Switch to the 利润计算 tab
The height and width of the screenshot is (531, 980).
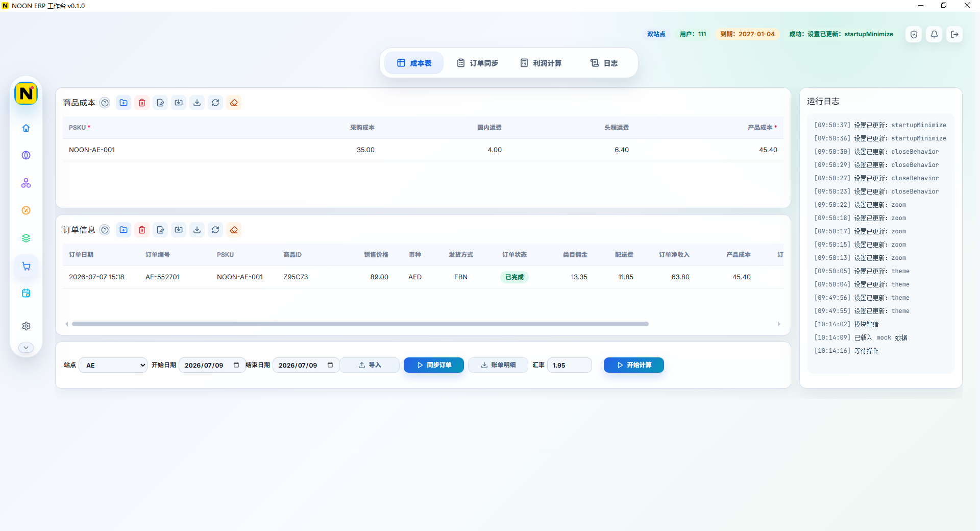(x=541, y=63)
